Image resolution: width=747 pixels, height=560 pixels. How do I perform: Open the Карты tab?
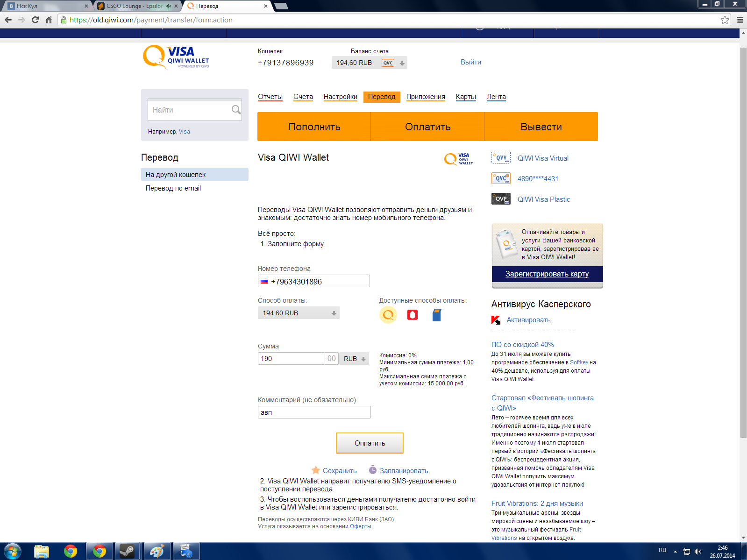tap(466, 97)
